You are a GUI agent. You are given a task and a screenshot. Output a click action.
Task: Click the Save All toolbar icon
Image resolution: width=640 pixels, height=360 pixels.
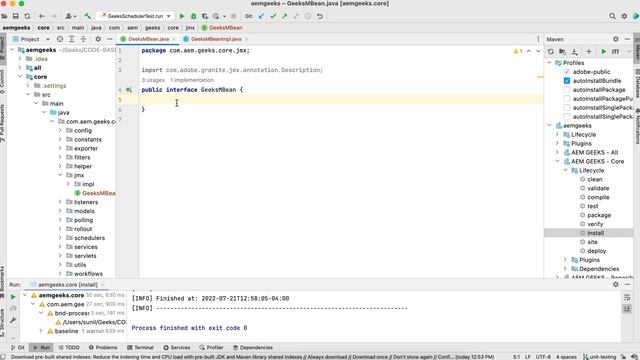point(16,16)
